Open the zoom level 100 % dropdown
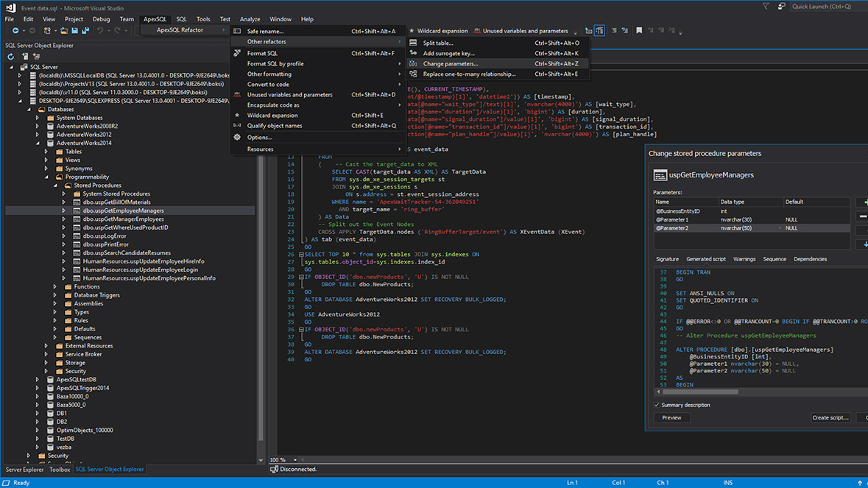Image resolution: width=868 pixels, height=488 pixels. (x=295, y=460)
